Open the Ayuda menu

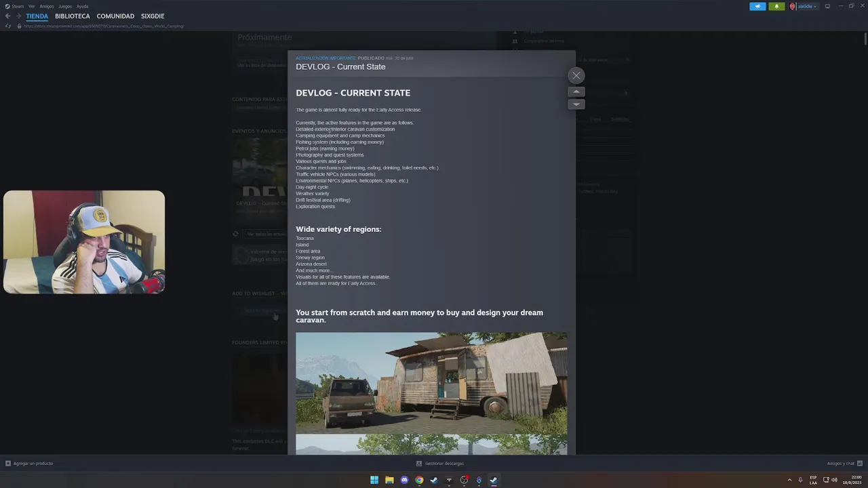tap(82, 6)
